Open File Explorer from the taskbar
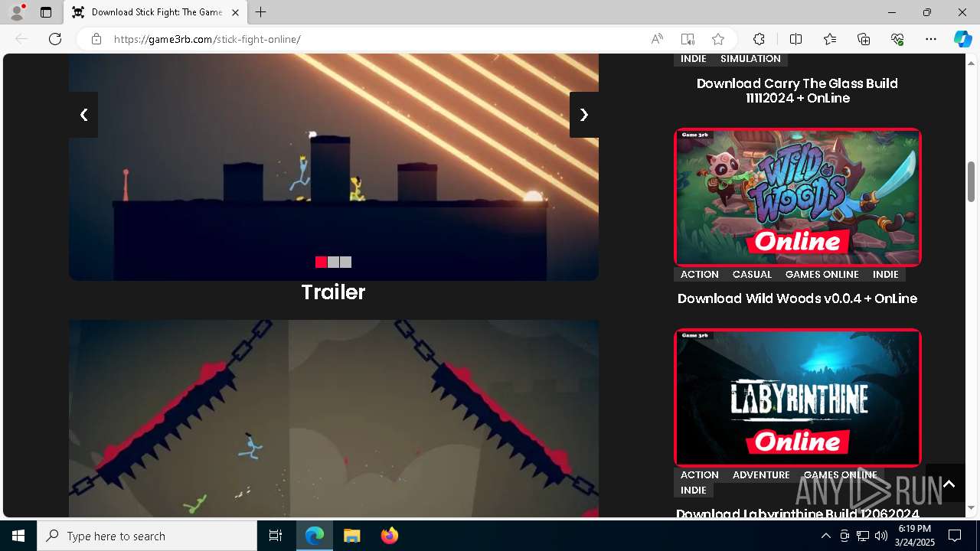The height and width of the screenshot is (551, 980). (x=351, y=536)
